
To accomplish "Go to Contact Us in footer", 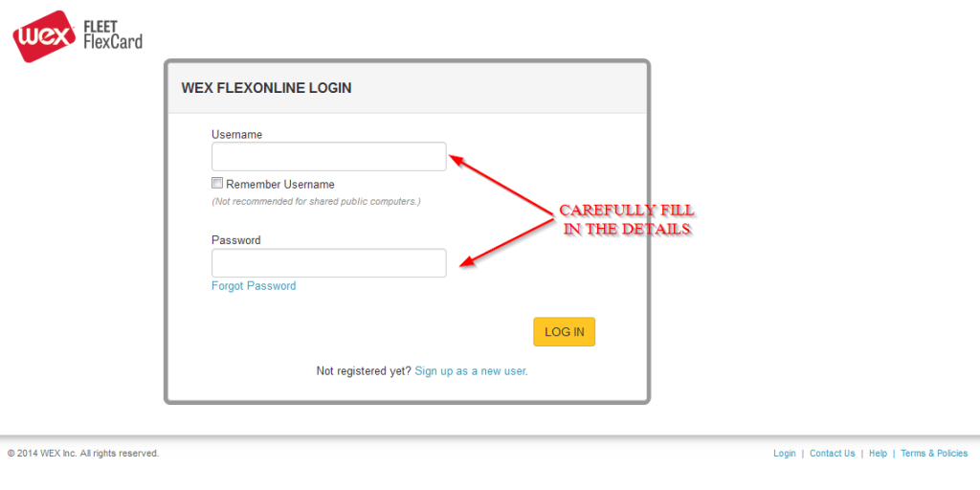I will tap(832, 454).
